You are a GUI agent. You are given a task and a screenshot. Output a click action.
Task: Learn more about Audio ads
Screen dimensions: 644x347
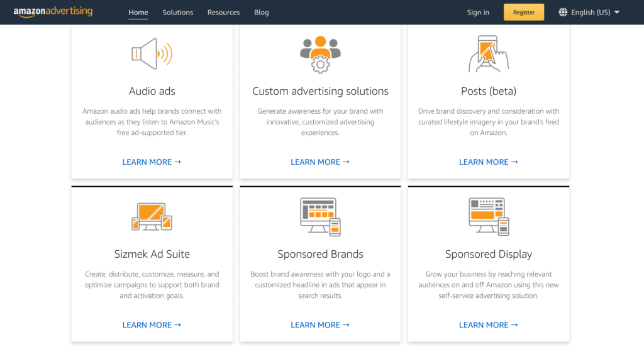(x=152, y=162)
